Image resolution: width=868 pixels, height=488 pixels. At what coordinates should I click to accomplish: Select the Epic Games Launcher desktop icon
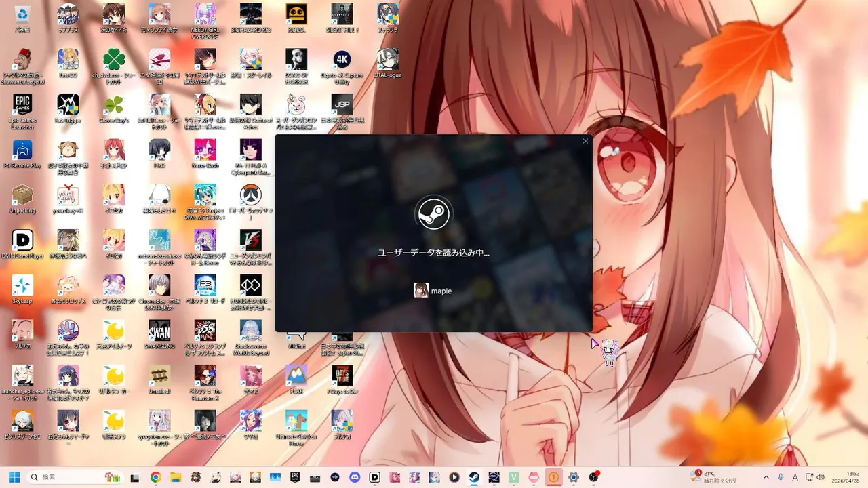22,113
